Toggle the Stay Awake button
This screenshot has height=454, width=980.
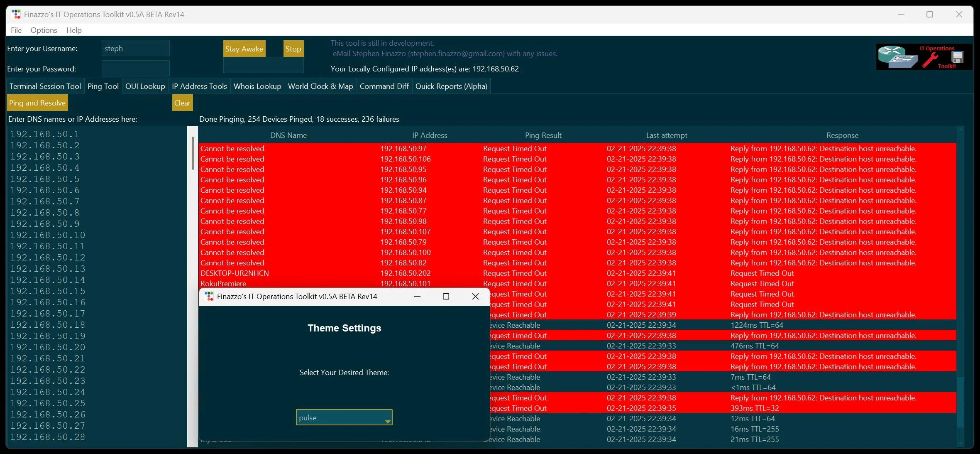[x=244, y=49]
